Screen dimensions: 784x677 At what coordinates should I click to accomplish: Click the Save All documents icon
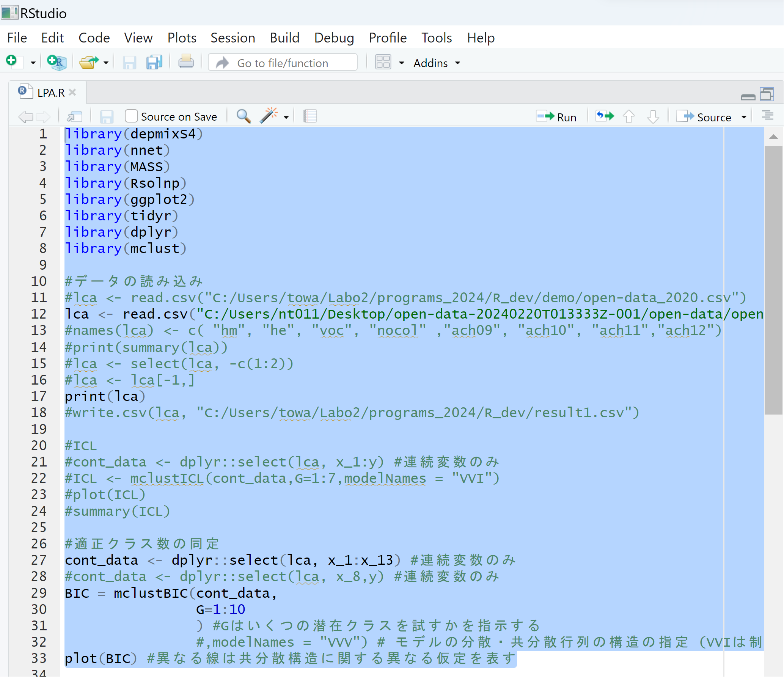[x=154, y=62]
